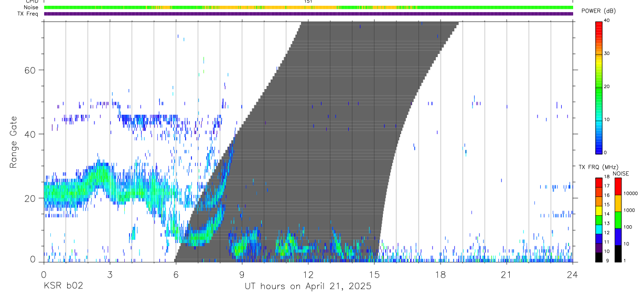Click the black segment of the NOISE scale
This screenshot has width=644, height=297.
618,254
